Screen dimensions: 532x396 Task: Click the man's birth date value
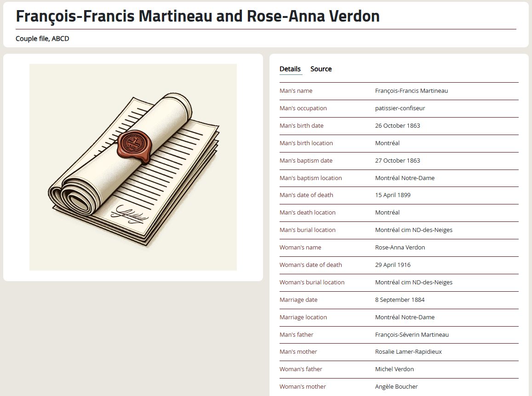click(x=398, y=126)
